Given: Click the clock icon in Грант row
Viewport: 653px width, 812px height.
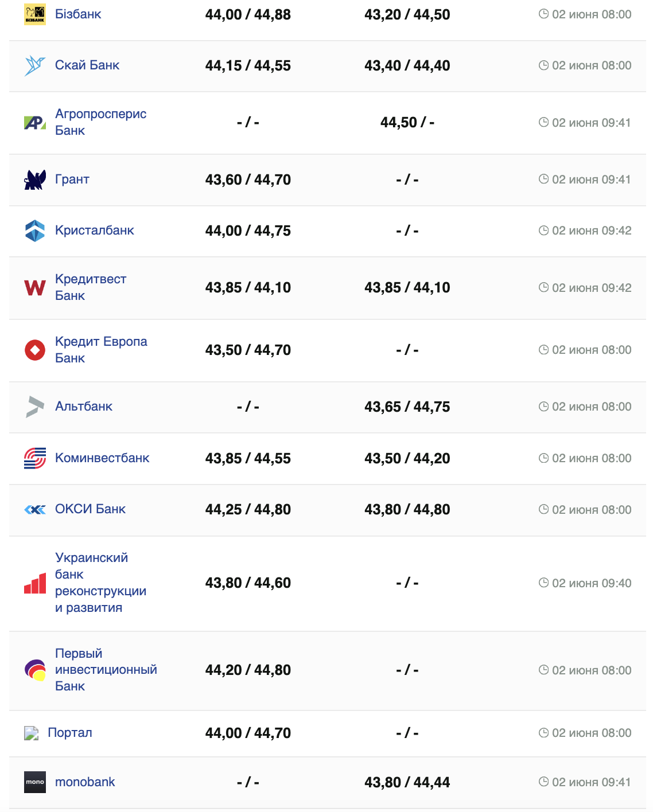Looking at the screenshot, I should click(x=543, y=179).
